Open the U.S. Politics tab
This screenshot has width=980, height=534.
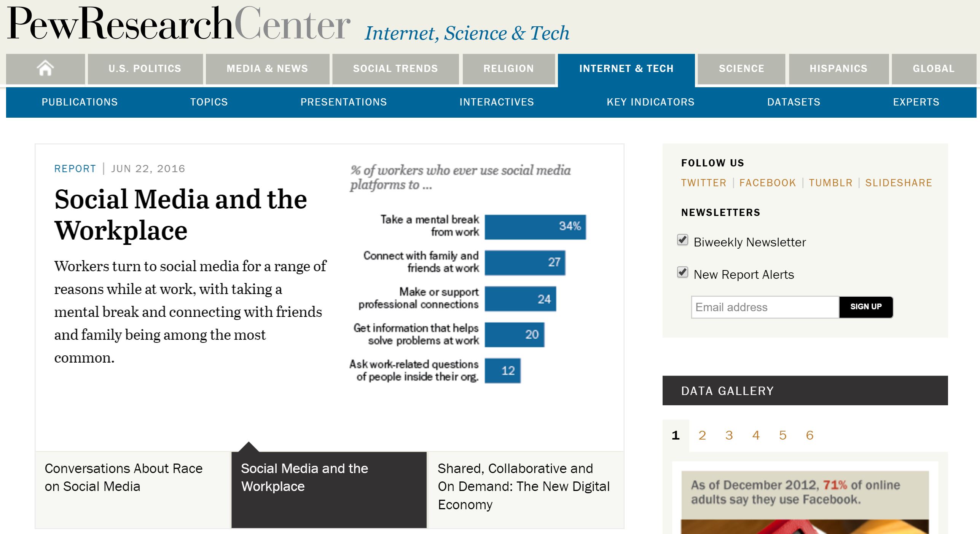pyautogui.click(x=145, y=69)
